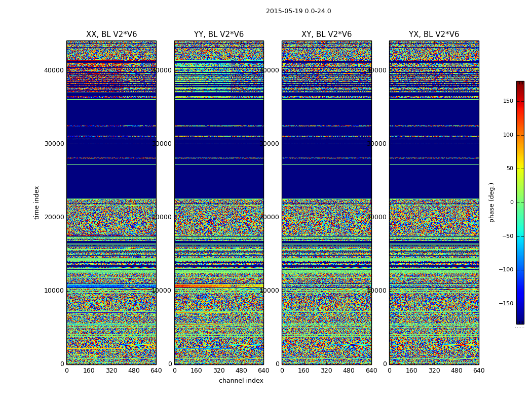Image resolution: width=532 pixels, height=405 pixels.
Task: Click the "time index" y-axis label
Action: tap(36, 202)
